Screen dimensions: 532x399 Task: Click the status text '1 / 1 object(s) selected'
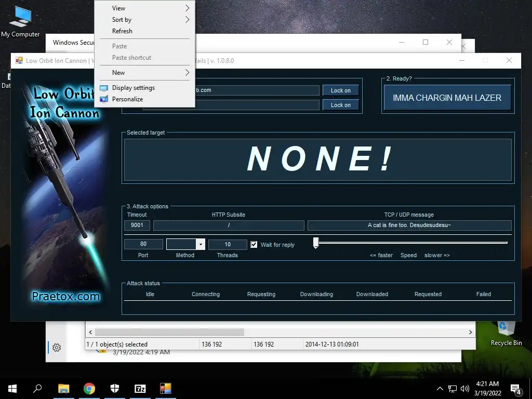pyautogui.click(x=117, y=344)
